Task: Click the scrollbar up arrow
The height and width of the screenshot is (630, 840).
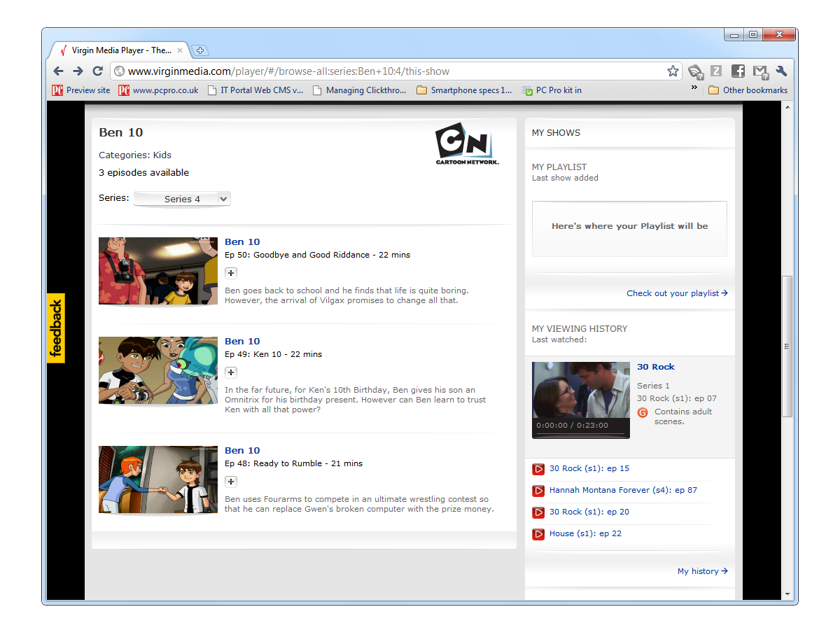Action: click(787, 108)
